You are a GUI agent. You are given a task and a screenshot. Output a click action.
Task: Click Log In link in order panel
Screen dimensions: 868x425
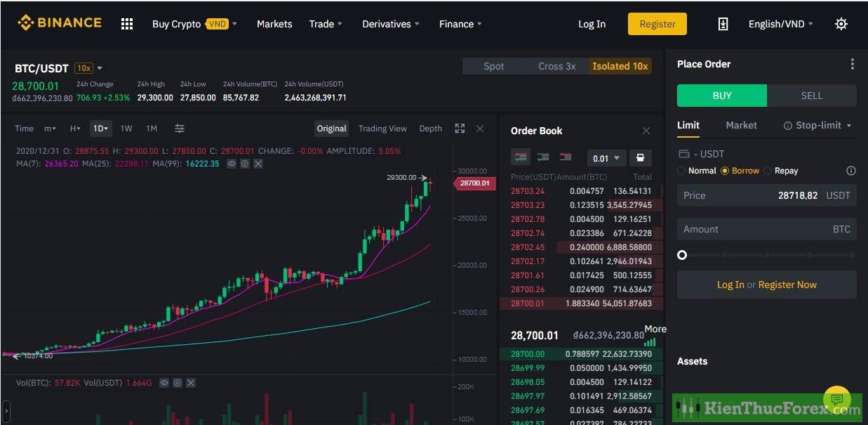(x=730, y=285)
